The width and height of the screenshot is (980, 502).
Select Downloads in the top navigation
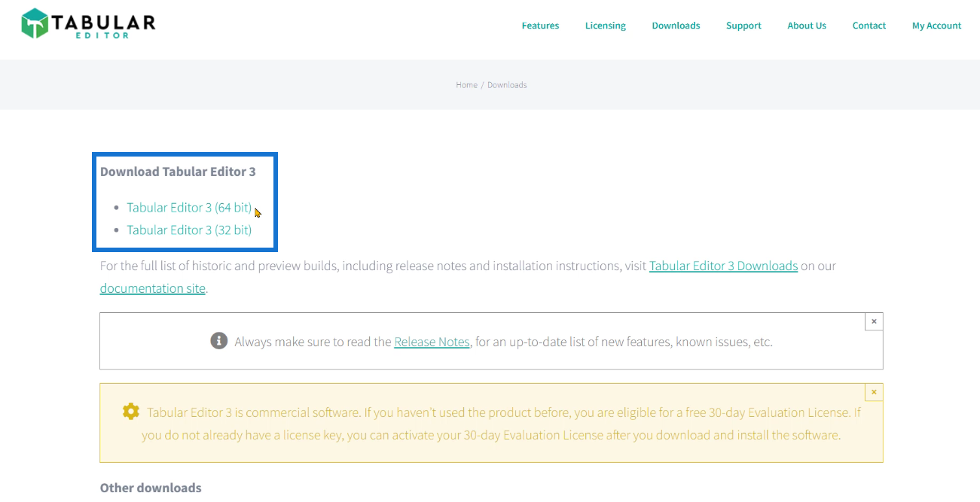676,26
